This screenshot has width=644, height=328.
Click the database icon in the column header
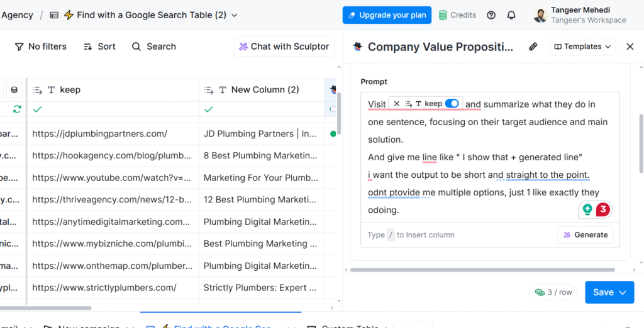tap(14, 90)
